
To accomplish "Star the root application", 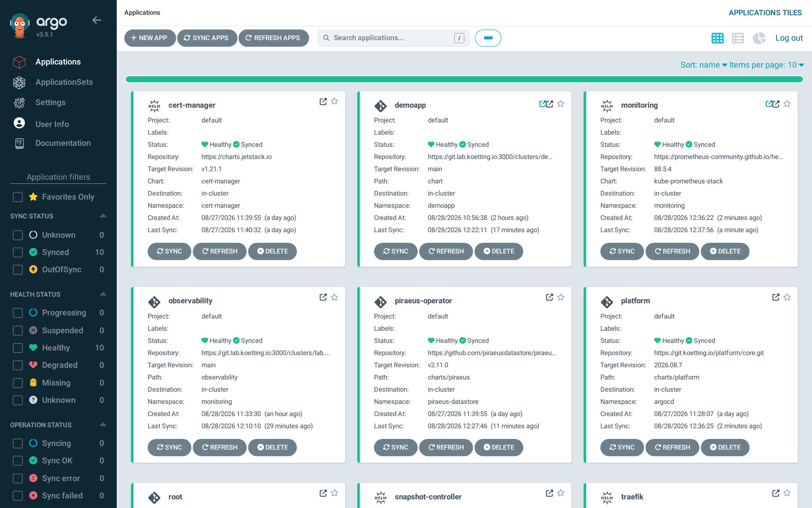I will tap(335, 493).
